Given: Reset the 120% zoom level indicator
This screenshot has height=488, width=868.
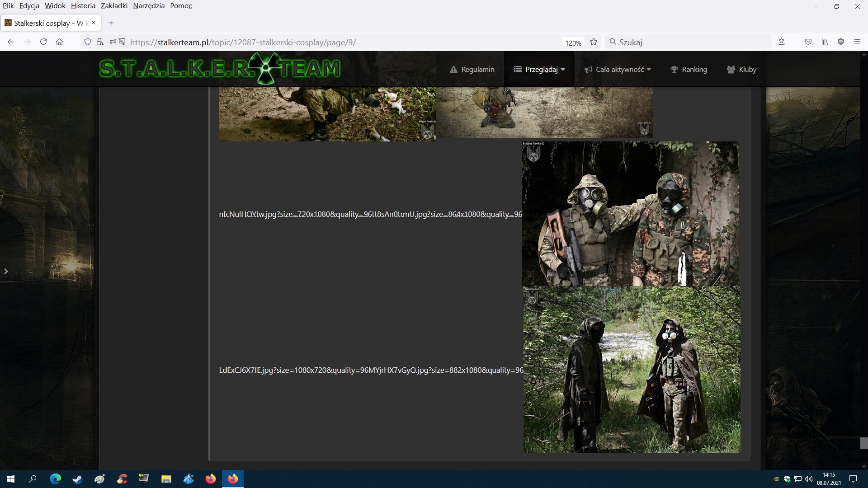Looking at the screenshot, I should click(573, 42).
